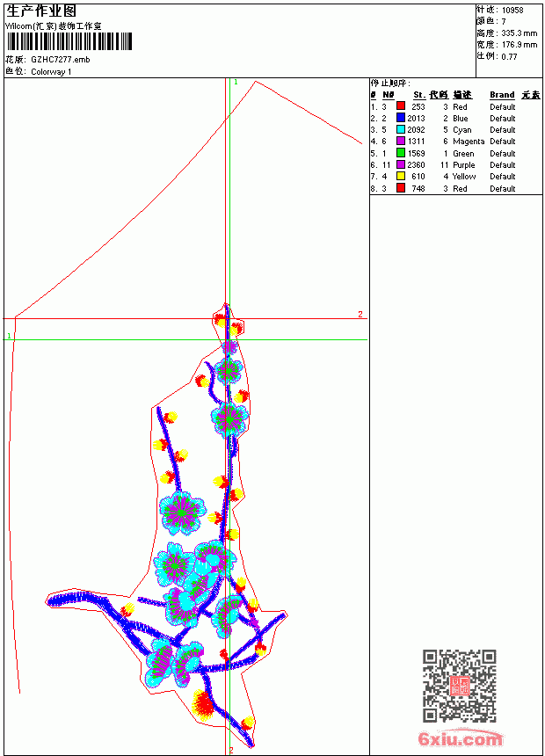This screenshot has width=545, height=756.
Task: Click the GZHC7277.emb file name
Action: pos(61,60)
